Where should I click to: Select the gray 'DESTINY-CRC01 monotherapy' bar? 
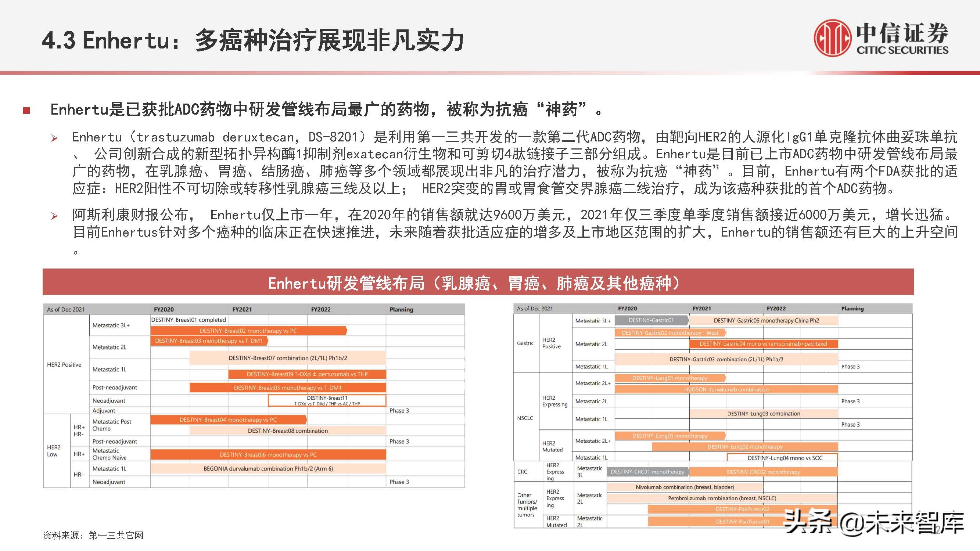648,472
